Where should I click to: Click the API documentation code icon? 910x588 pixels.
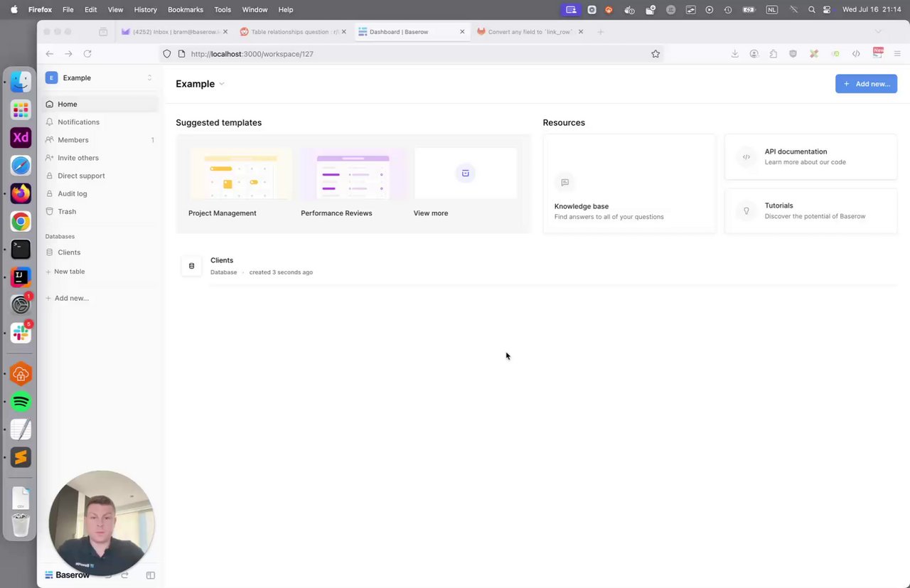coord(746,157)
